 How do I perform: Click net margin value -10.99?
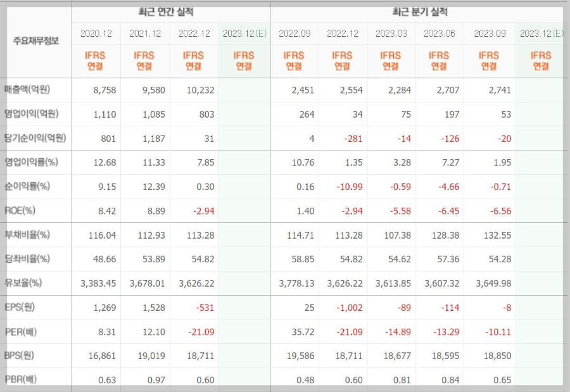(x=350, y=187)
